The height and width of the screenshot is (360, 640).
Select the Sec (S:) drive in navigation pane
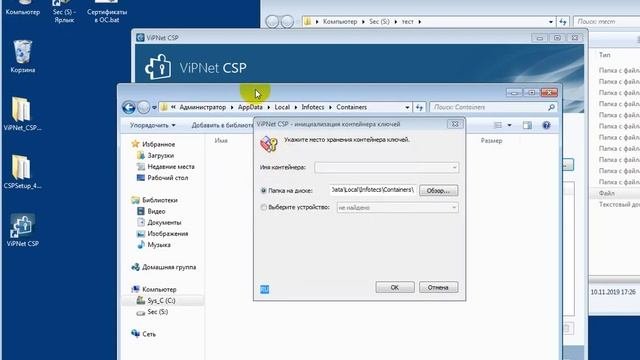[x=158, y=312]
